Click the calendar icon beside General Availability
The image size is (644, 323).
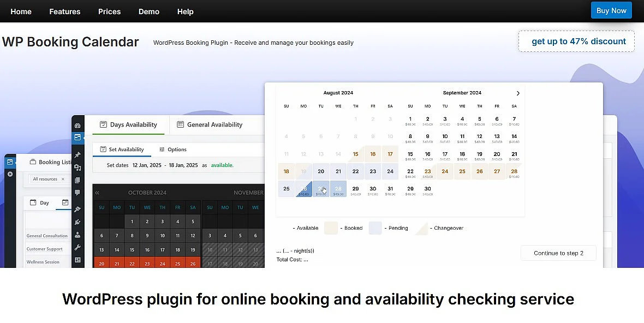click(x=180, y=124)
